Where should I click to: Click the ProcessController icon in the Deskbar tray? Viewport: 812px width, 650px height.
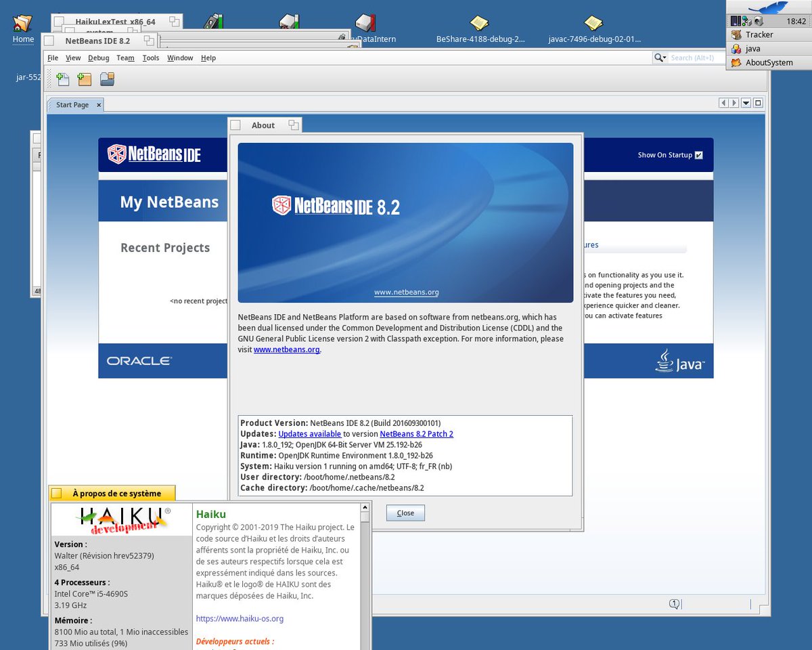[x=736, y=20]
